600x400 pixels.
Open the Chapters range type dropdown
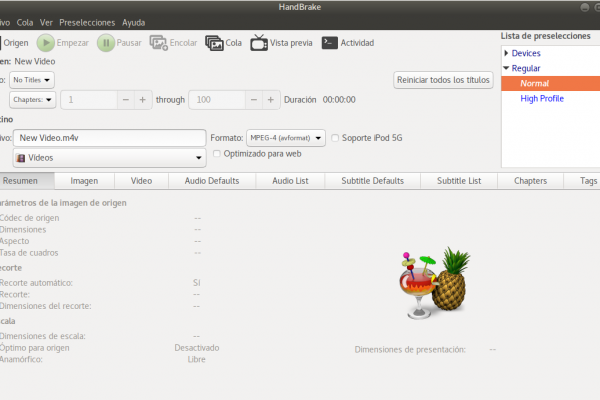(x=33, y=100)
